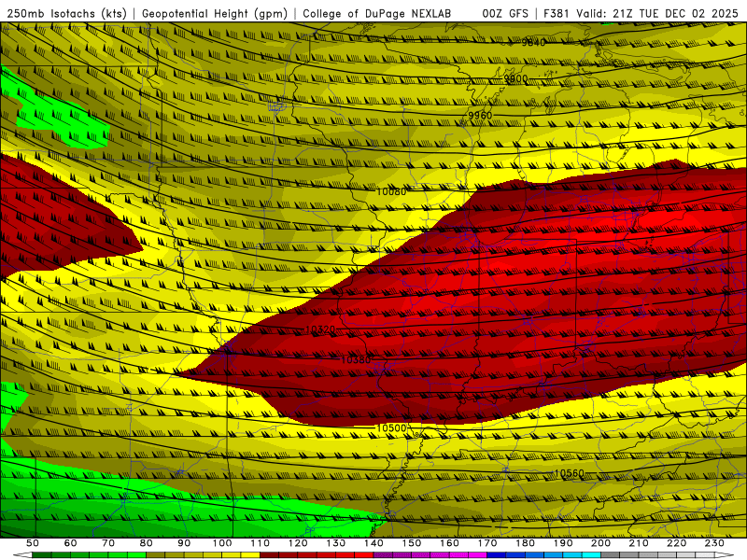
Task: Pick the dark red swatch below 110 label
Action: point(269,555)
